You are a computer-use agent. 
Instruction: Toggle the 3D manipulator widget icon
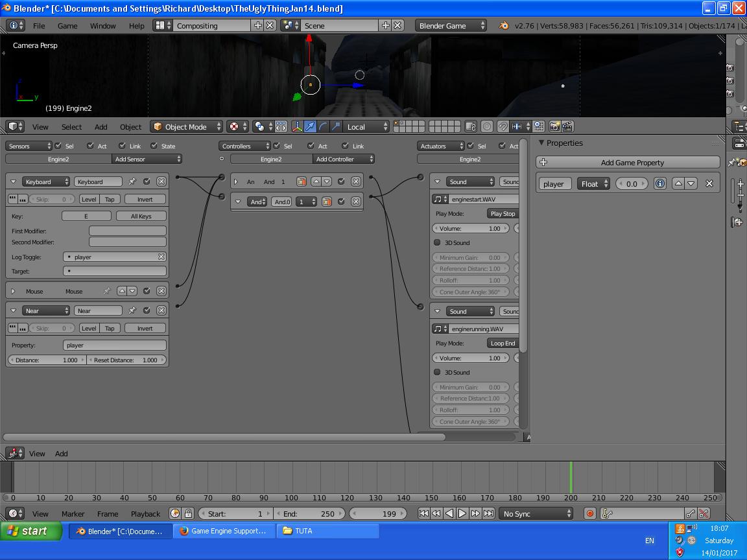(297, 126)
